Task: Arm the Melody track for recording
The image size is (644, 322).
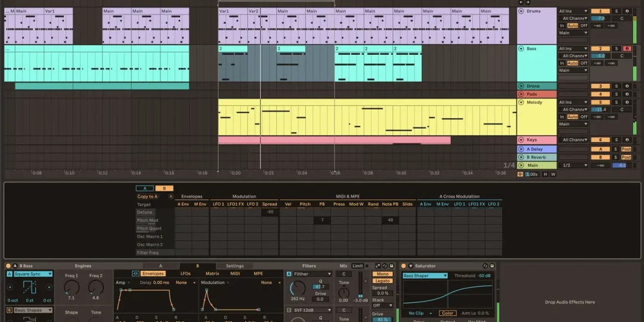Action: [x=627, y=103]
